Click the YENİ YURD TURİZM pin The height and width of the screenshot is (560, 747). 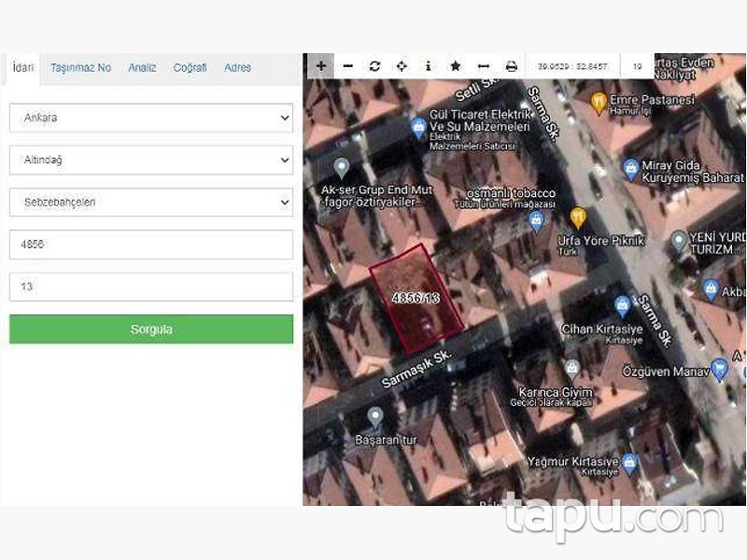(x=679, y=241)
